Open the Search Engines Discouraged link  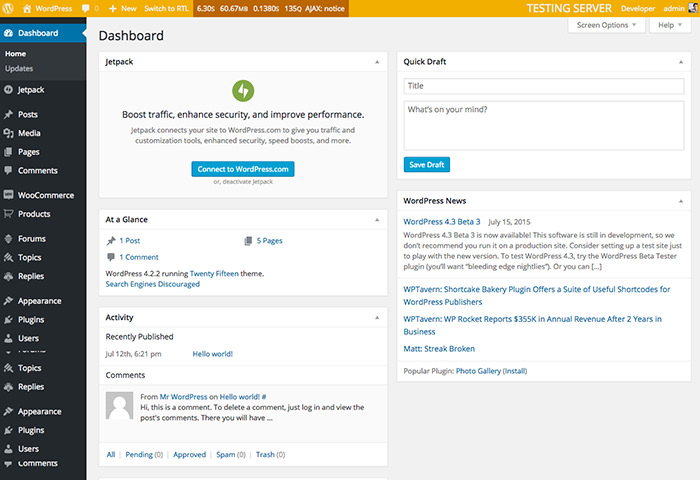point(152,284)
